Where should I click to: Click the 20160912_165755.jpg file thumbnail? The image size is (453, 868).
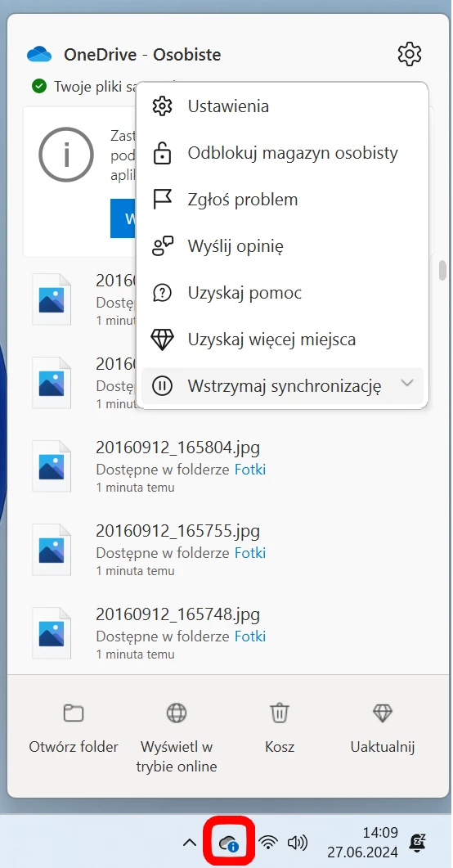click(52, 549)
